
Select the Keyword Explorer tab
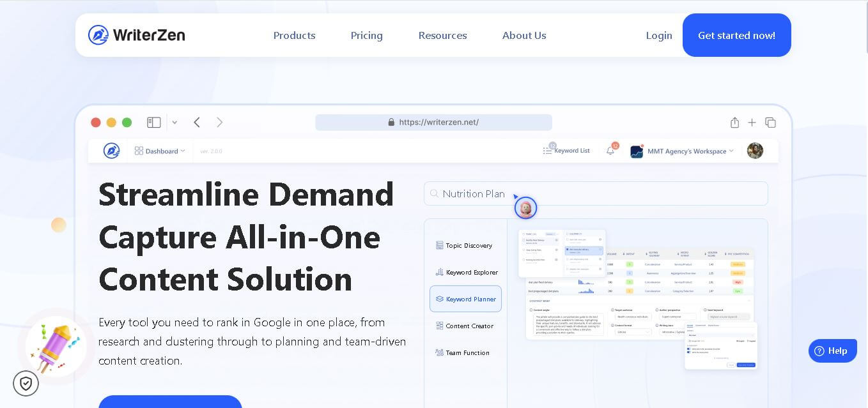tap(467, 272)
